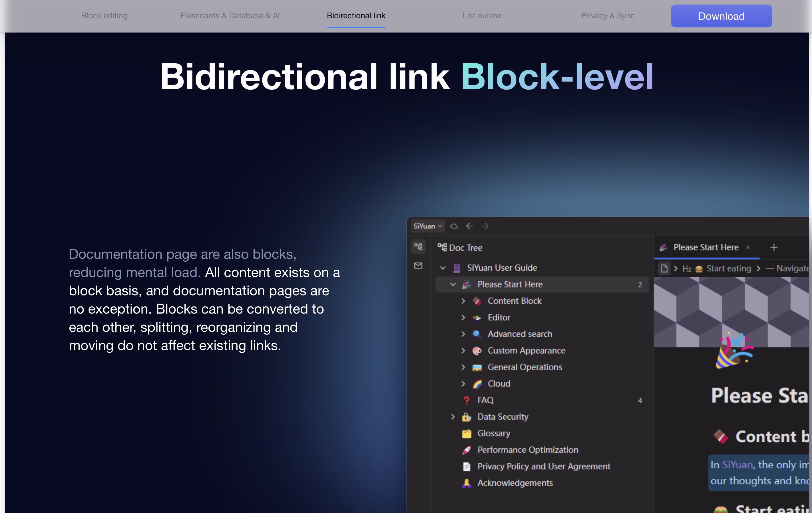Expand the Content Block tree item
The image size is (812, 513).
(463, 301)
